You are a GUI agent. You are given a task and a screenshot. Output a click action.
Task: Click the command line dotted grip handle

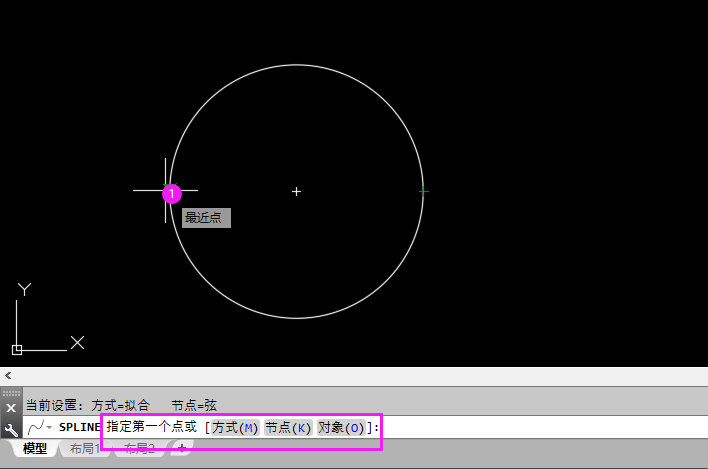pos(11,393)
